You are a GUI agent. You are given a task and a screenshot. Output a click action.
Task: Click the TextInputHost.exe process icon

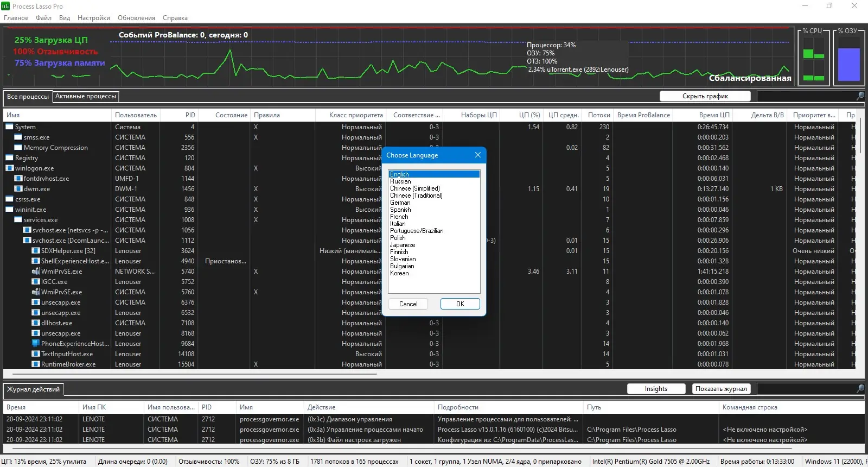point(35,354)
